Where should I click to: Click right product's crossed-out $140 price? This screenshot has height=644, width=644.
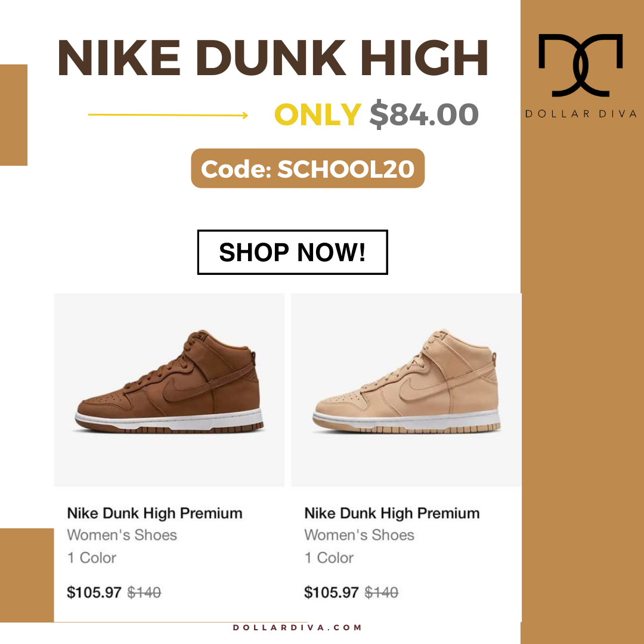tap(382, 592)
